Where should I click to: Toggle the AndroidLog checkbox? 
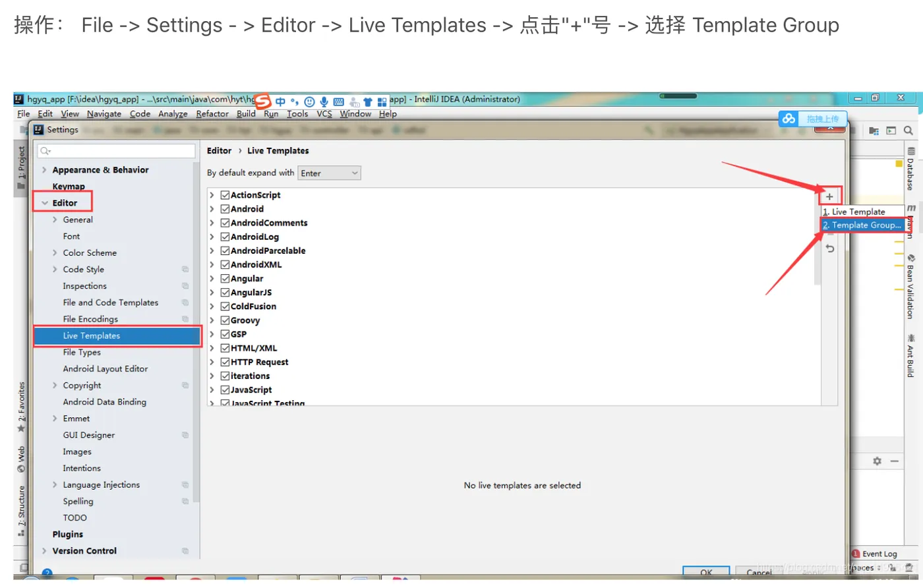[225, 237]
